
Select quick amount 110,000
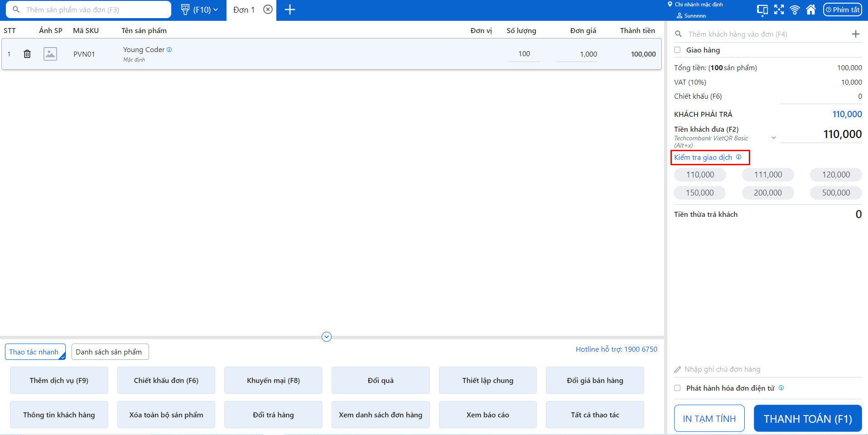coord(700,175)
